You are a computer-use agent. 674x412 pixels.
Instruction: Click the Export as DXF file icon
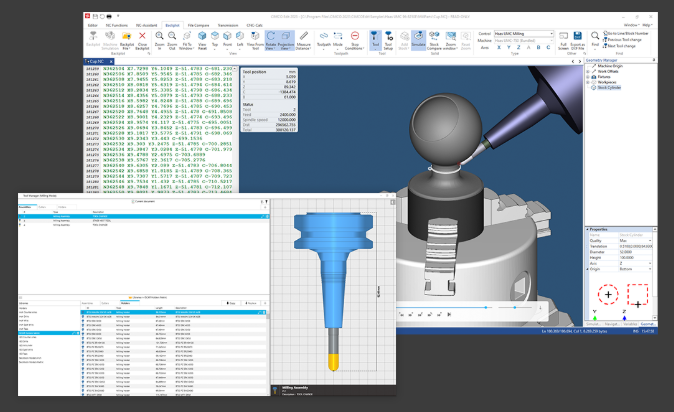point(577,36)
